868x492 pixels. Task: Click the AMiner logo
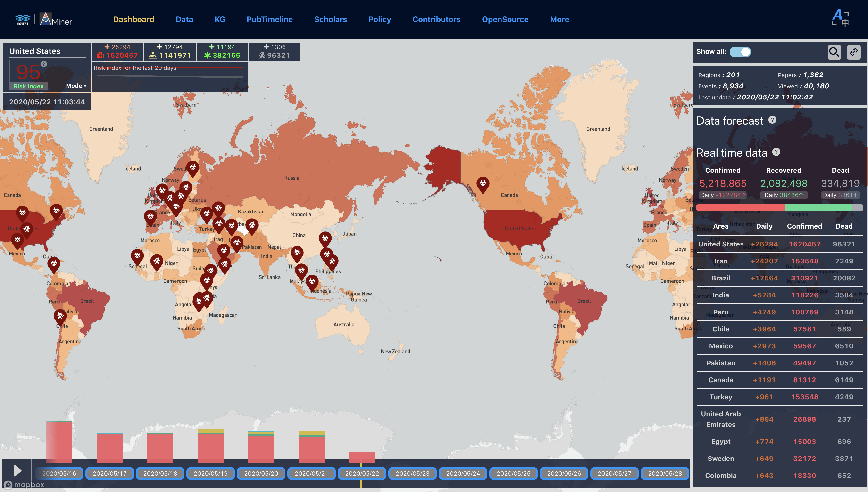tap(56, 19)
